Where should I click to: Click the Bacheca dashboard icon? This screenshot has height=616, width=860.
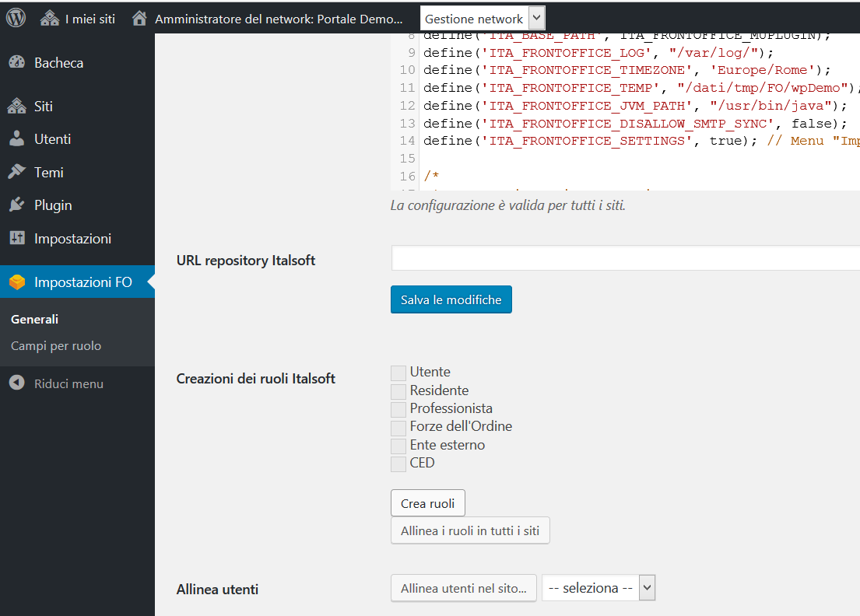(x=17, y=63)
